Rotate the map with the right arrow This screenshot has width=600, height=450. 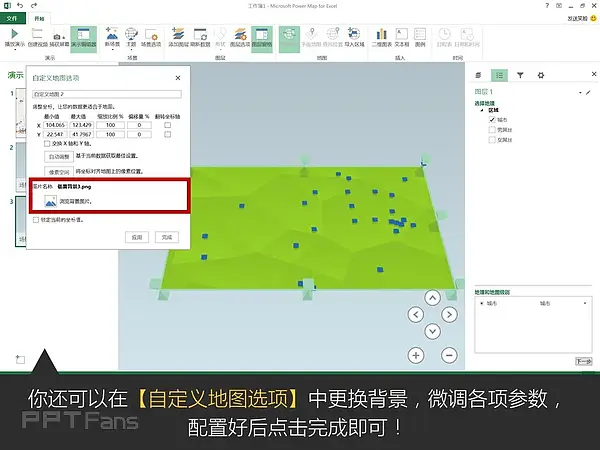tap(449, 314)
